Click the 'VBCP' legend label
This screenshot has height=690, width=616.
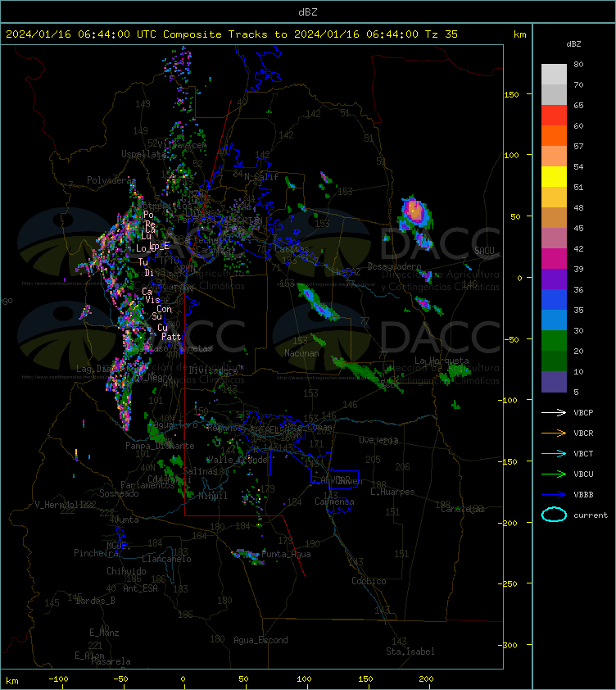(583, 412)
